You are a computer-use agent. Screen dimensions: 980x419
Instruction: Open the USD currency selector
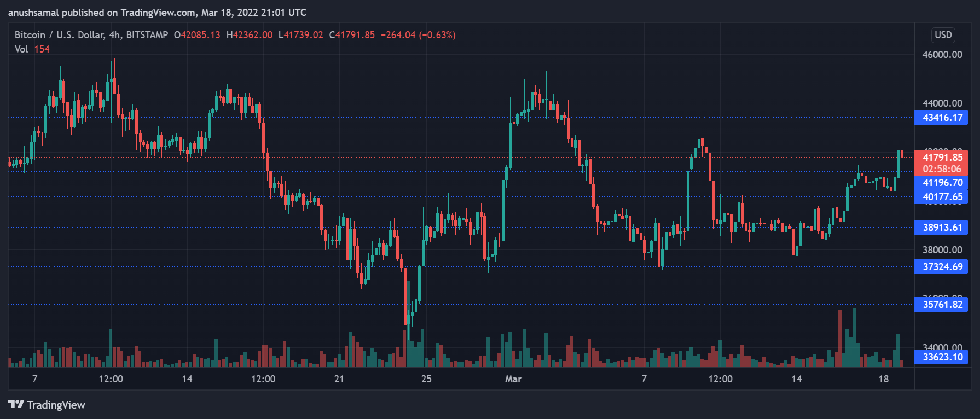coord(943,35)
